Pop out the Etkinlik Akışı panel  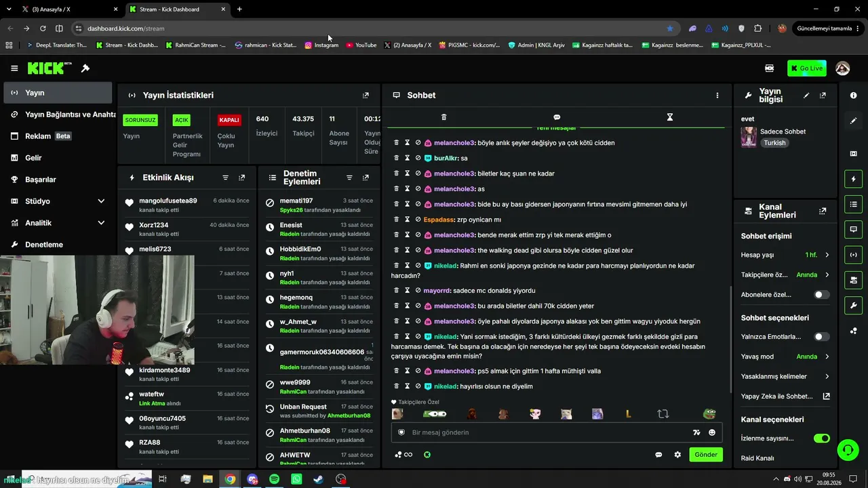click(241, 178)
